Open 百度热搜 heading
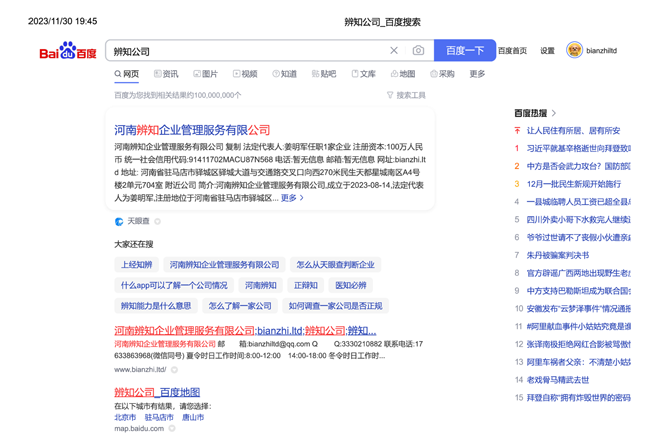Screen dimensions: 661x438 tap(530, 113)
